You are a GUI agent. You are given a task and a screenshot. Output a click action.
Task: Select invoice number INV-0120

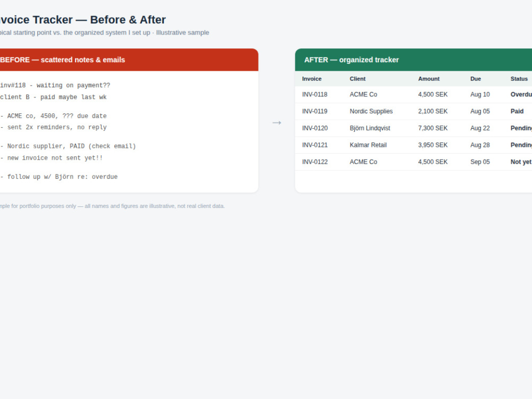pos(315,128)
